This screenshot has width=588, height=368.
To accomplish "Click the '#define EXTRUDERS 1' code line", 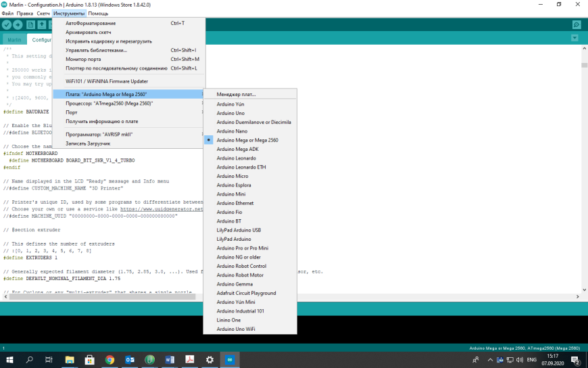I will pyautogui.click(x=30, y=258).
